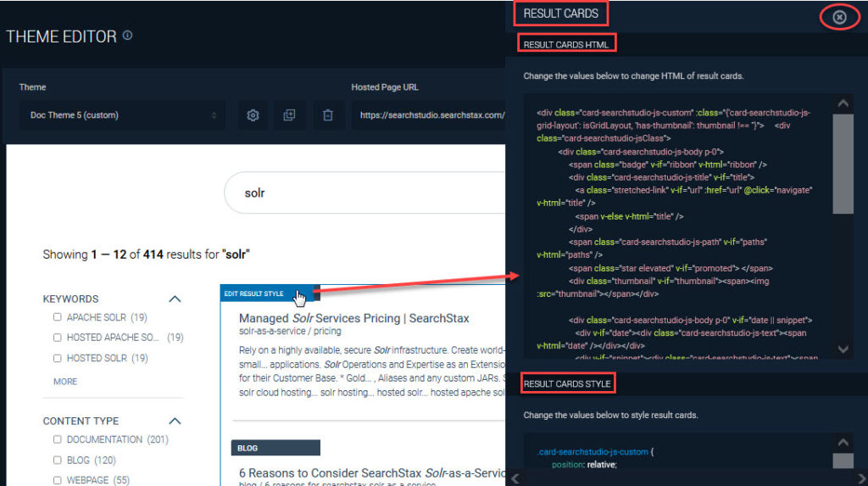Check the Hosted Solr checkbox

(x=57, y=358)
